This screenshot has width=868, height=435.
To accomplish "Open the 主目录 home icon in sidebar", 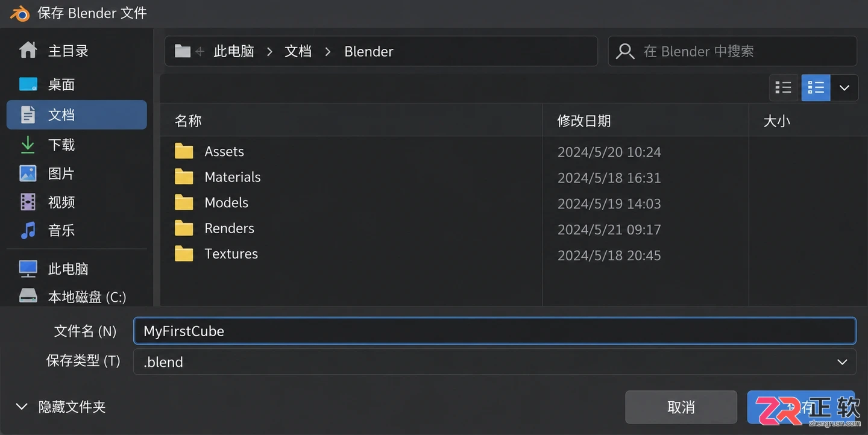I will click(x=28, y=51).
